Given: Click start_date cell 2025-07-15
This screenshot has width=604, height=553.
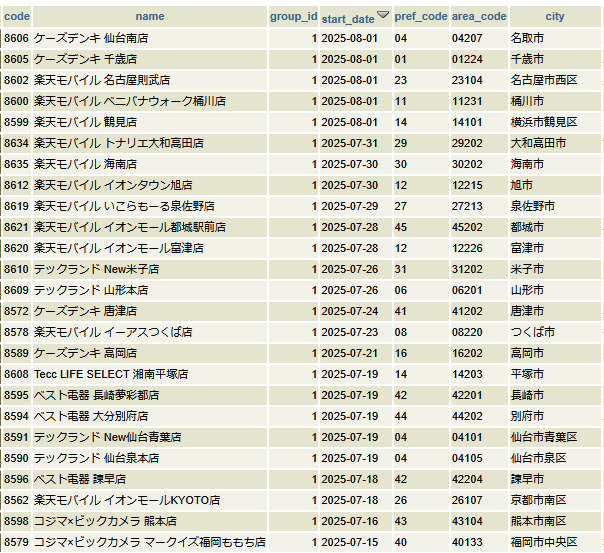Looking at the screenshot, I should point(356,542).
